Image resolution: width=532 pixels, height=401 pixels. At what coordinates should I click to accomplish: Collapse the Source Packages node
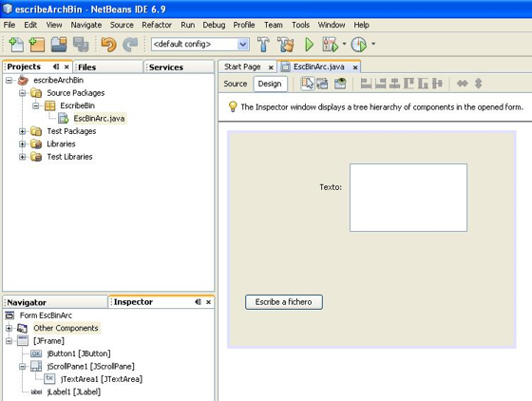[x=23, y=93]
